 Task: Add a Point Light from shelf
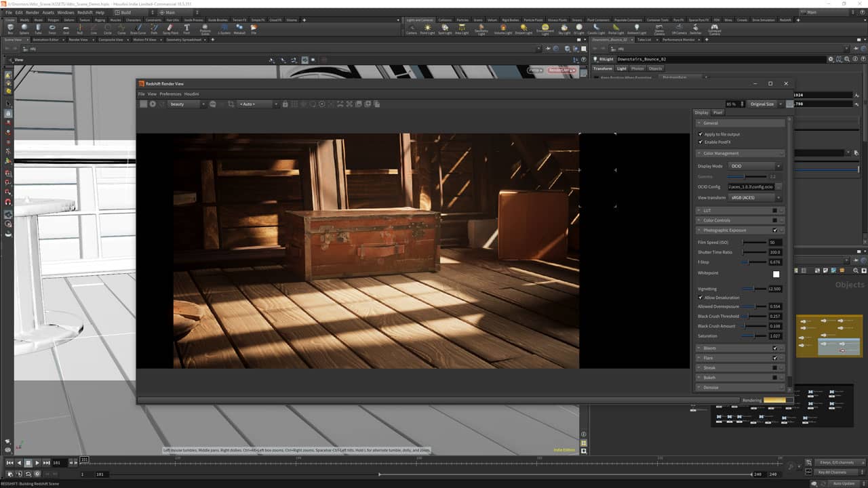tap(428, 29)
